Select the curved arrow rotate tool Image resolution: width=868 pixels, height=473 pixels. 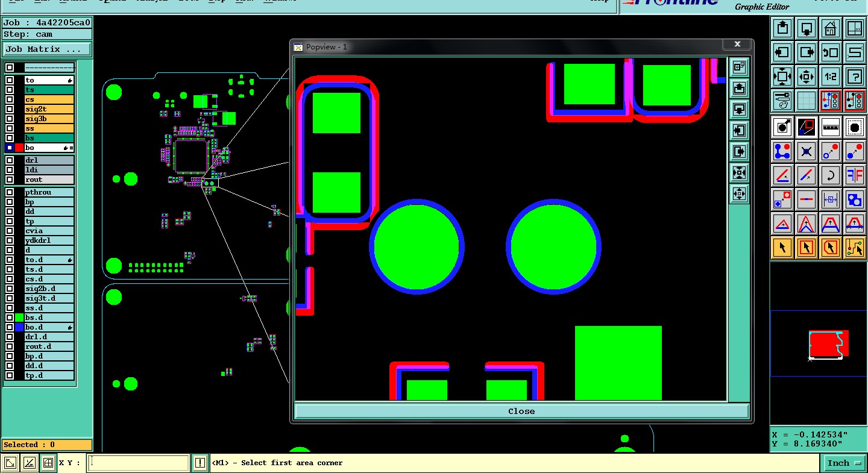pyautogui.click(x=831, y=175)
